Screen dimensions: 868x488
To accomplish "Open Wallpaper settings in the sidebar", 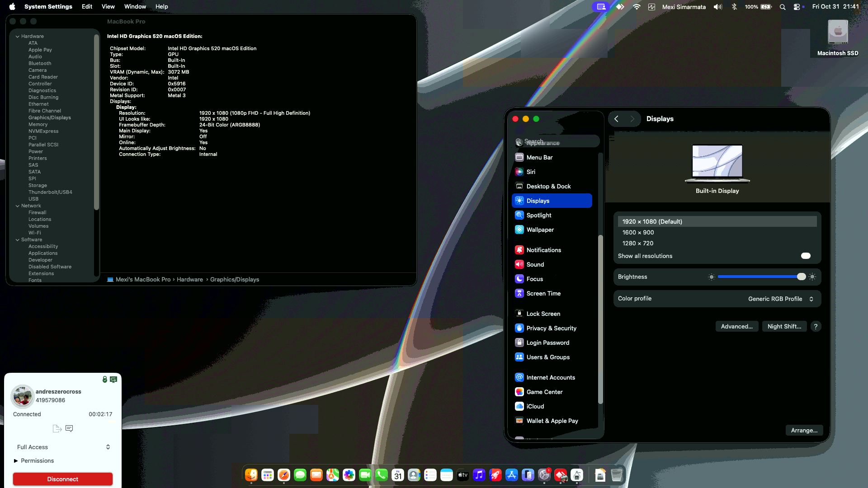I will (x=552, y=230).
